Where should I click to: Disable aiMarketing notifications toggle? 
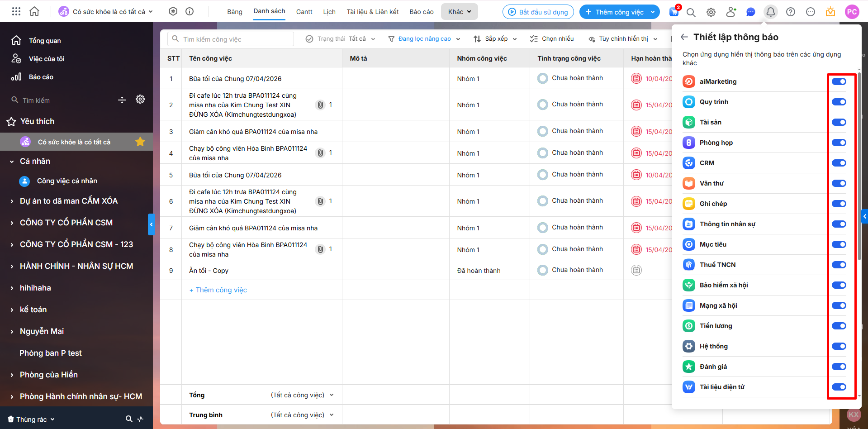pos(839,81)
